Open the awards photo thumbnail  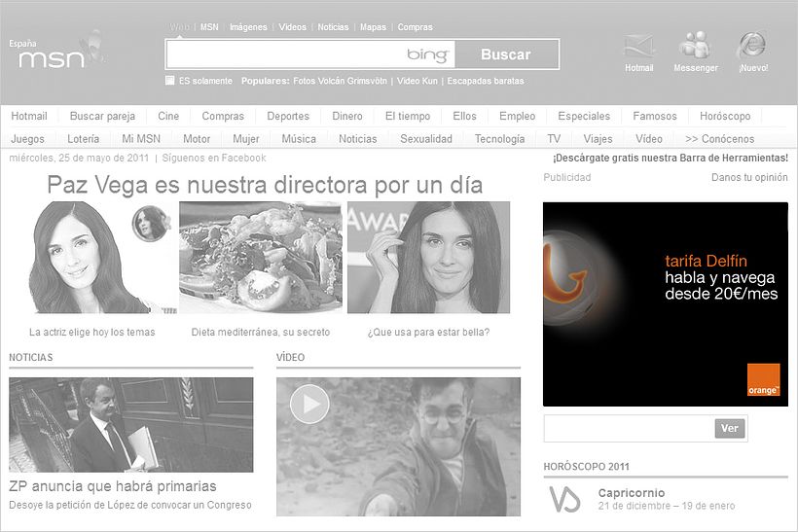[x=428, y=258]
